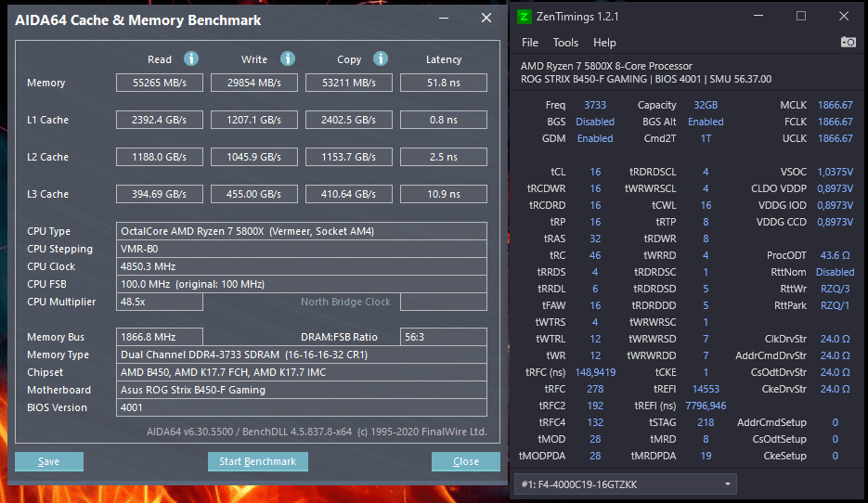Click the tRFC (ns) value 148,9419
This screenshot has height=503, width=868.
coord(595,372)
